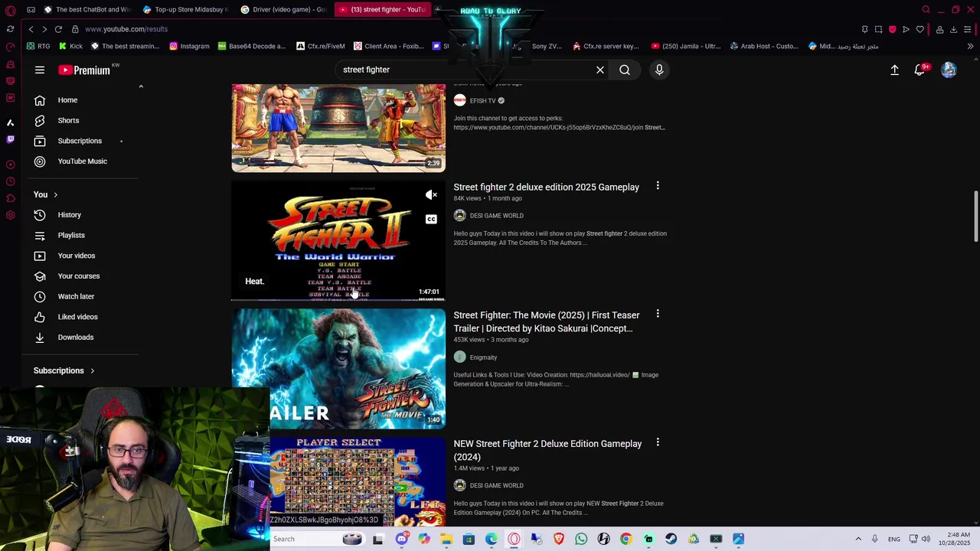Open the Arab Host bookmark

[764, 46]
